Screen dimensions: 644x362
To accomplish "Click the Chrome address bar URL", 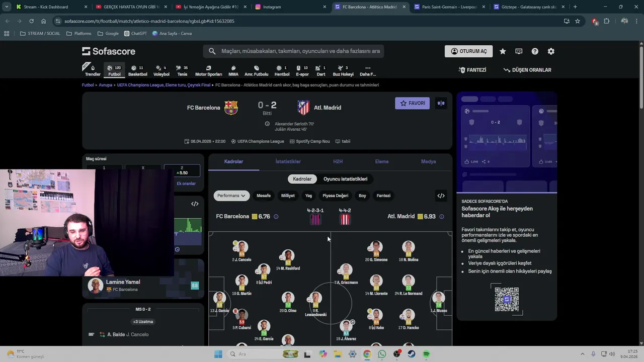I will [x=149, y=21].
